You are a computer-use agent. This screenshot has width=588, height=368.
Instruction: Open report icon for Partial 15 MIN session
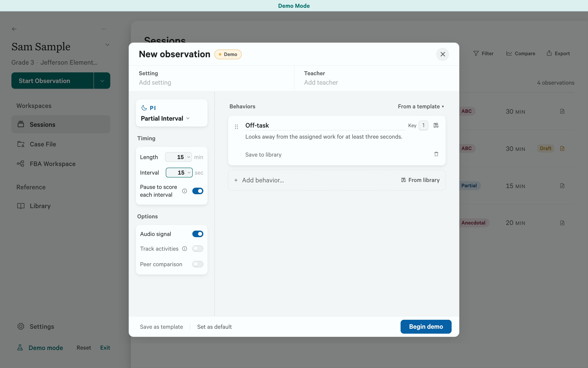pyautogui.click(x=562, y=186)
